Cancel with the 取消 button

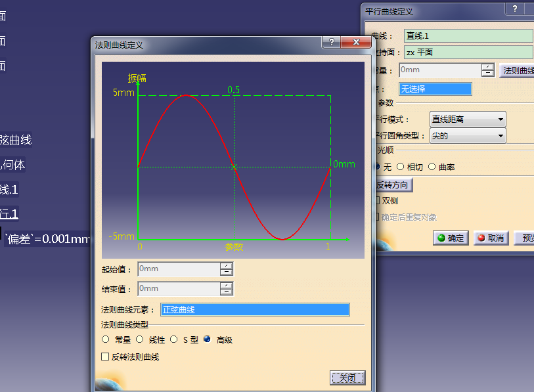tap(491, 238)
